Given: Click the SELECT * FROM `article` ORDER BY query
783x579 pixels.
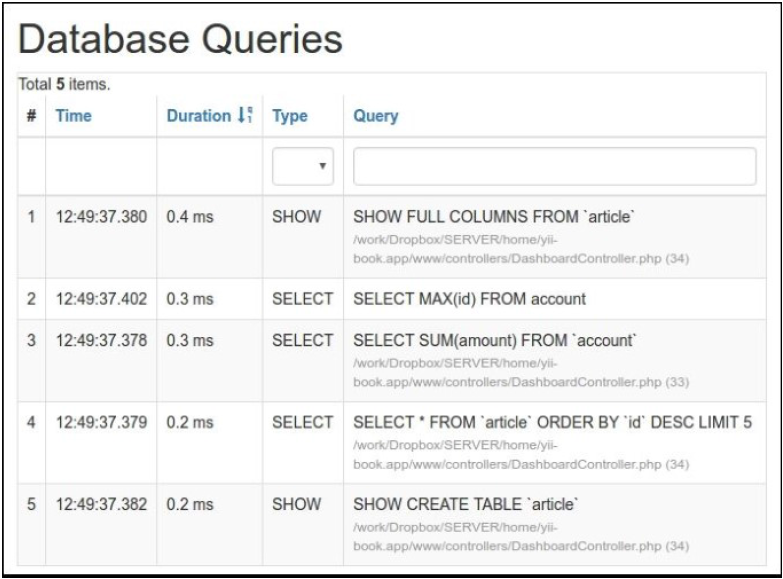Looking at the screenshot, I should click(x=552, y=423).
